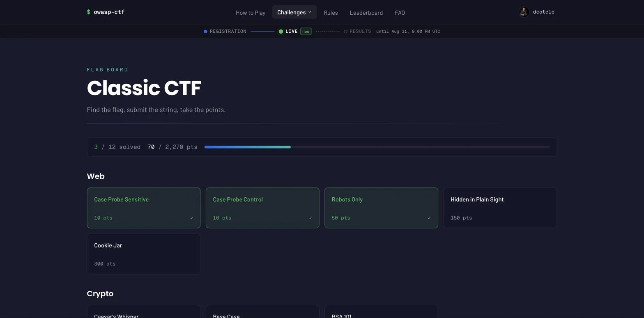
Task: Open the Cookie Jar challenge
Action: [x=144, y=254]
